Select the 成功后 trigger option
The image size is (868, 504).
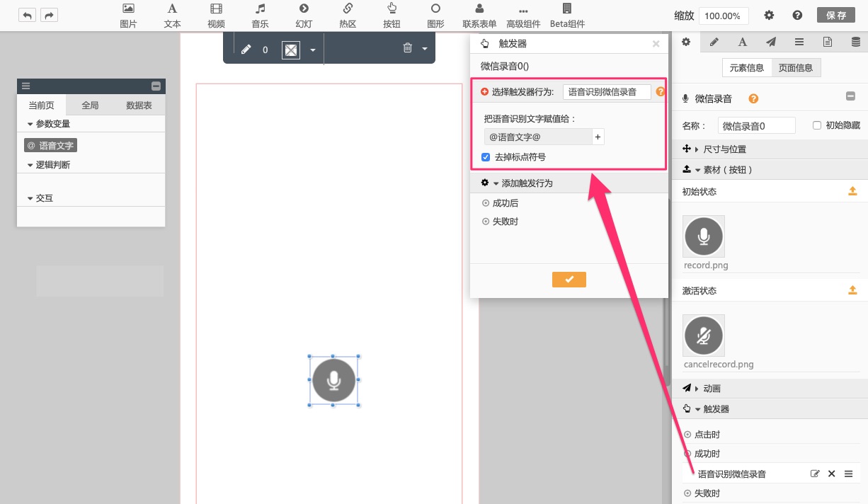[505, 203]
